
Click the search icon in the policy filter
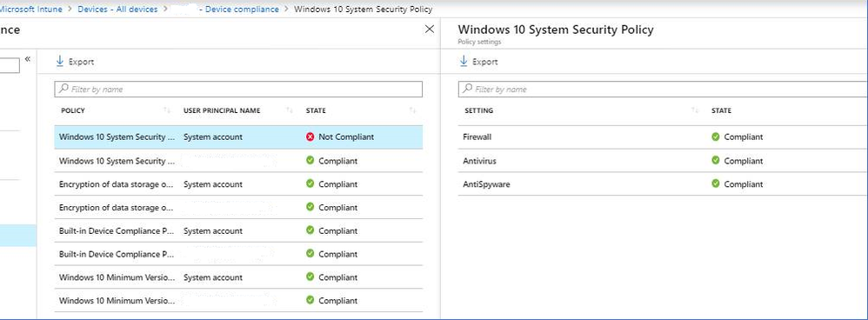tap(63, 89)
